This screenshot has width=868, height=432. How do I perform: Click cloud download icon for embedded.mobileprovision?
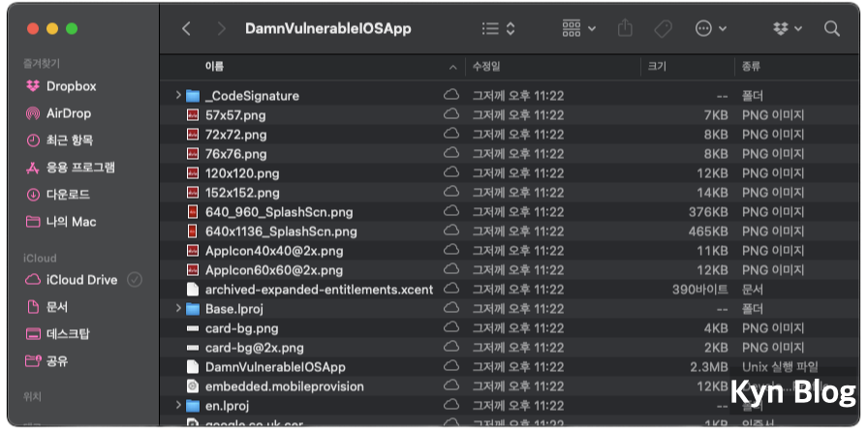(x=451, y=386)
